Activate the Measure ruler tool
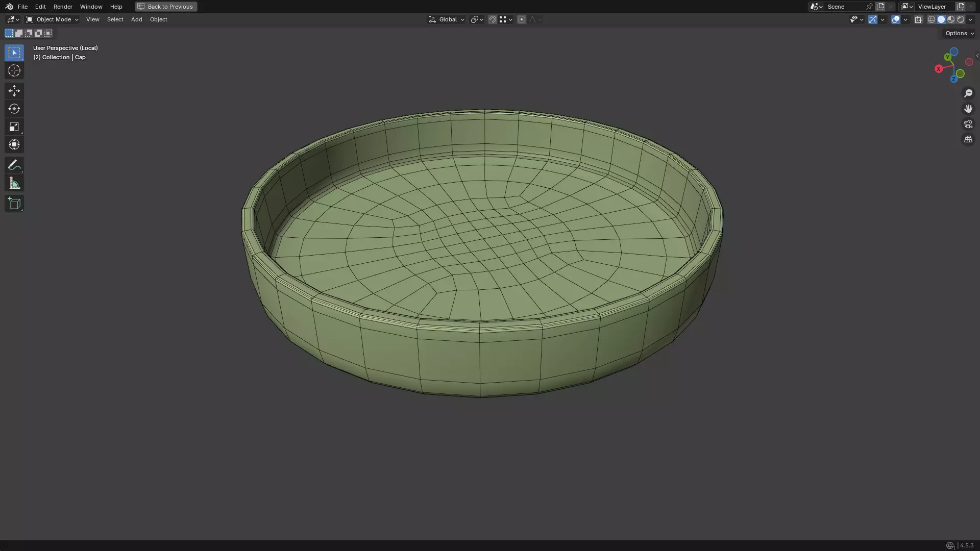The image size is (980, 551). [14, 183]
